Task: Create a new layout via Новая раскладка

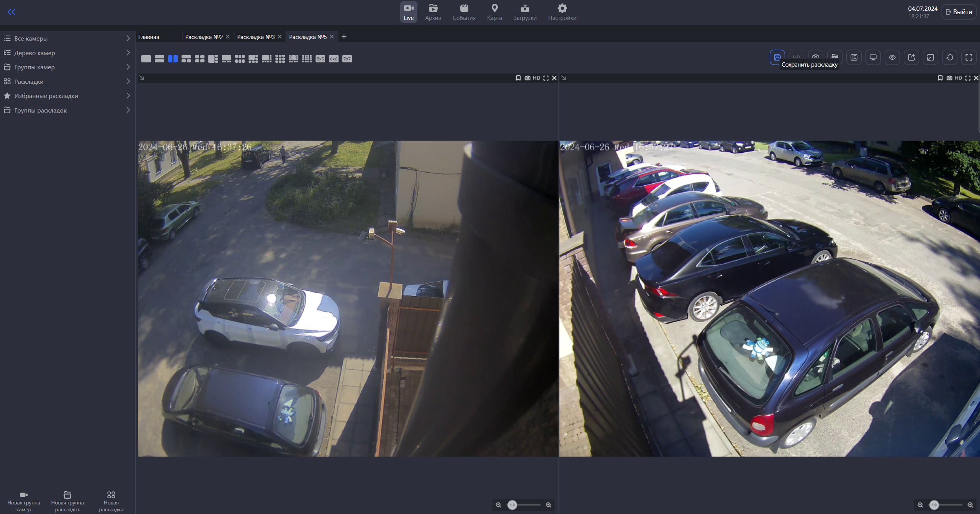Action: [x=111, y=499]
